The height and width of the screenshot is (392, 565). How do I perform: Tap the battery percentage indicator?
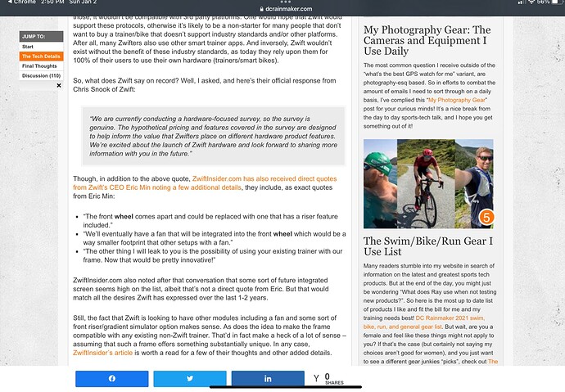tap(543, 2)
